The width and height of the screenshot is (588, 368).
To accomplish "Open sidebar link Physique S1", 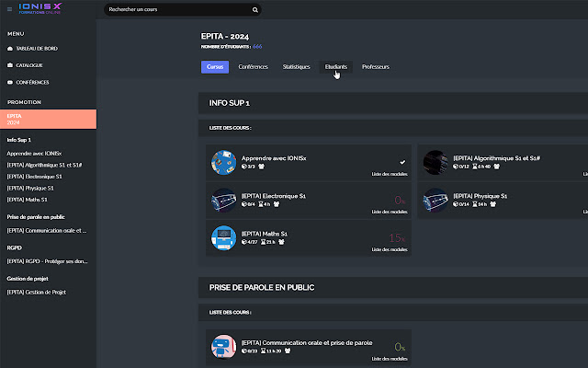I will point(30,188).
